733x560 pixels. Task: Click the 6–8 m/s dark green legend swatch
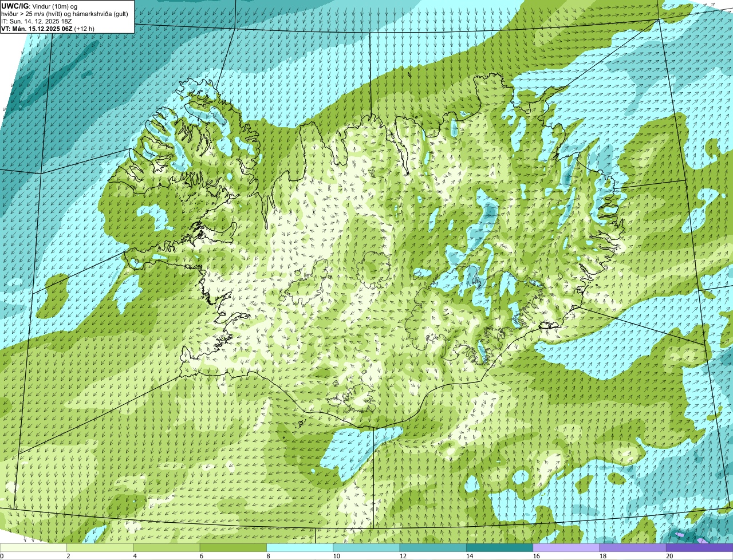click(x=234, y=547)
